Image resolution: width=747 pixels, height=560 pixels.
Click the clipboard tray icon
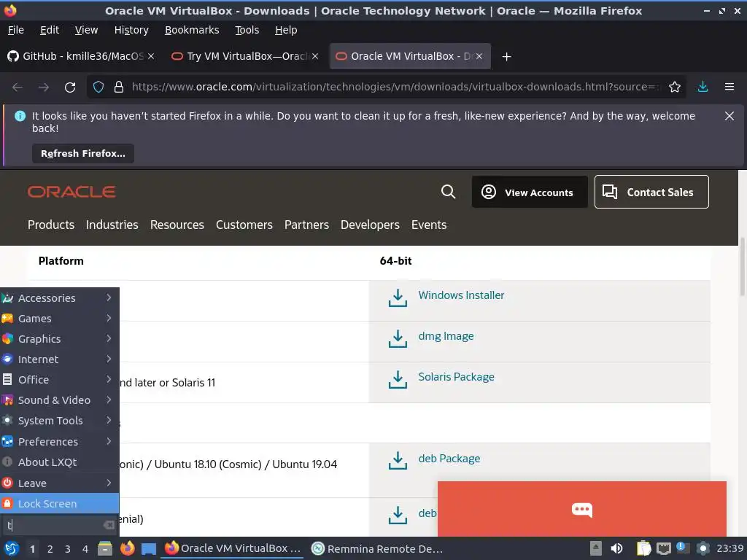coord(643,548)
